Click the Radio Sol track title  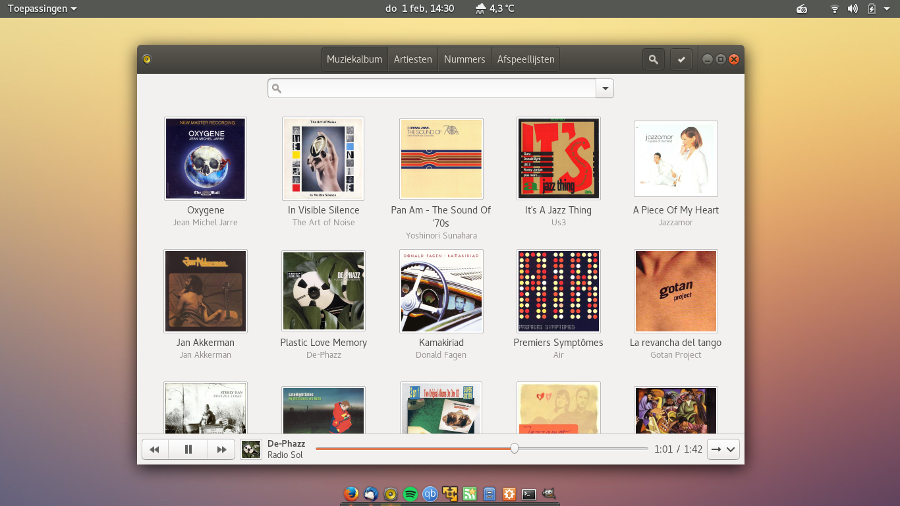285,455
